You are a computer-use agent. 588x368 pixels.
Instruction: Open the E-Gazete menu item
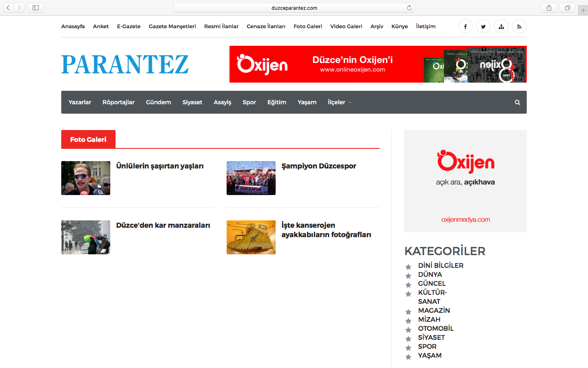click(x=129, y=27)
